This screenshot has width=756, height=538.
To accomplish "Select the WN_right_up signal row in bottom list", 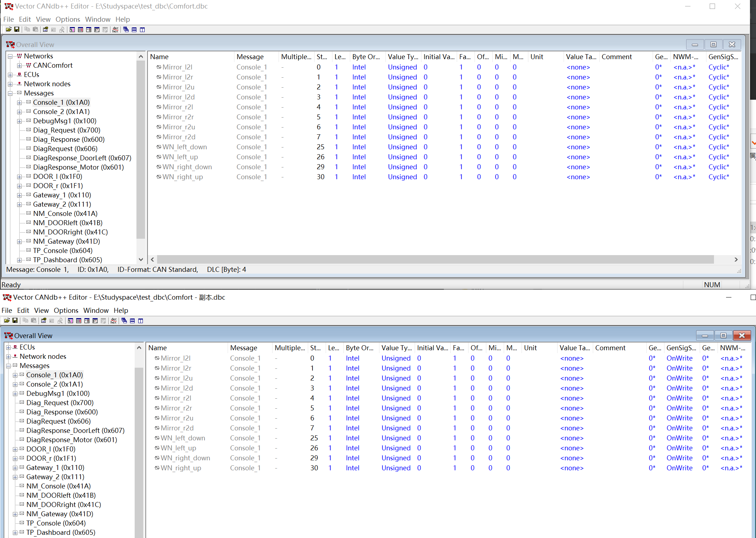I will point(181,468).
